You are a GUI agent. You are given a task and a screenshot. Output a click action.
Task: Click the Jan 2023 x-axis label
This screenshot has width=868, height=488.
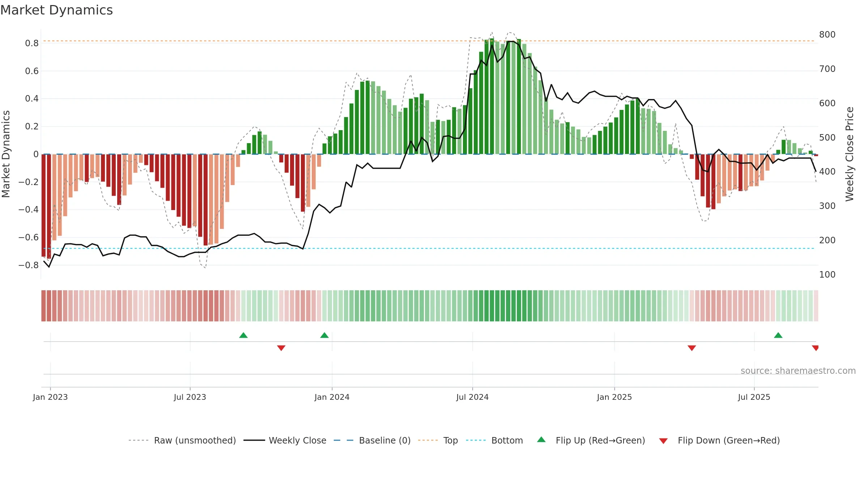point(50,397)
